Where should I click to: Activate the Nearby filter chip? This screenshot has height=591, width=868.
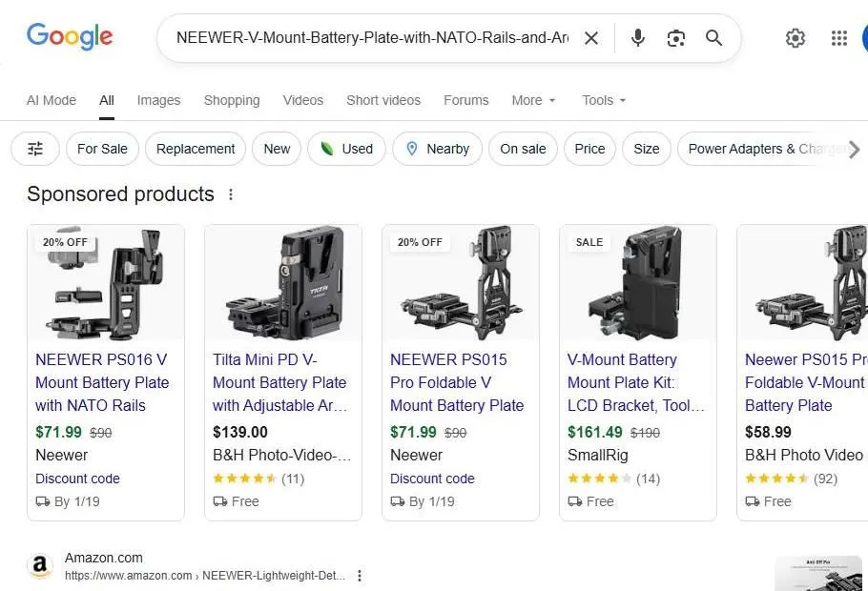point(436,149)
